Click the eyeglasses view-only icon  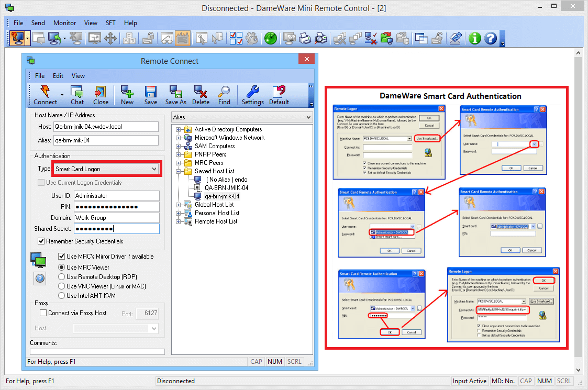(167, 38)
